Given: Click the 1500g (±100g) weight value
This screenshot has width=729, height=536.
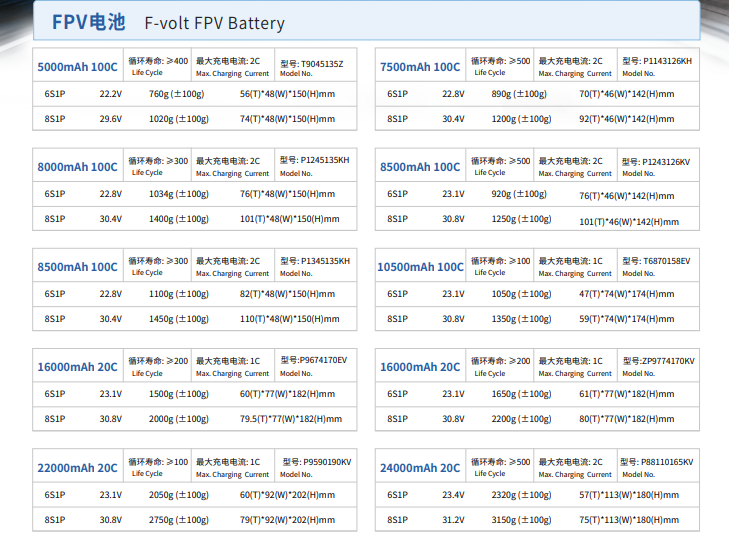Looking at the screenshot, I should (x=179, y=394).
